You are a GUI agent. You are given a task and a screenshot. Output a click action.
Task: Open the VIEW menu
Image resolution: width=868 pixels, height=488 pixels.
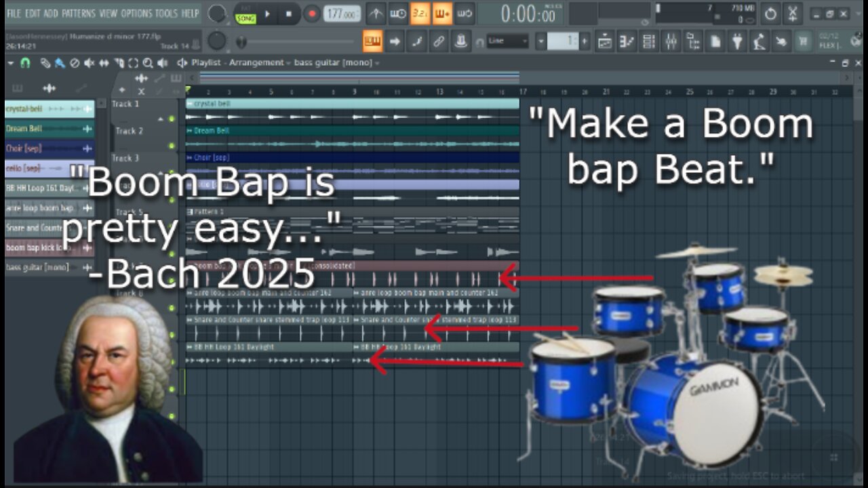pos(108,13)
